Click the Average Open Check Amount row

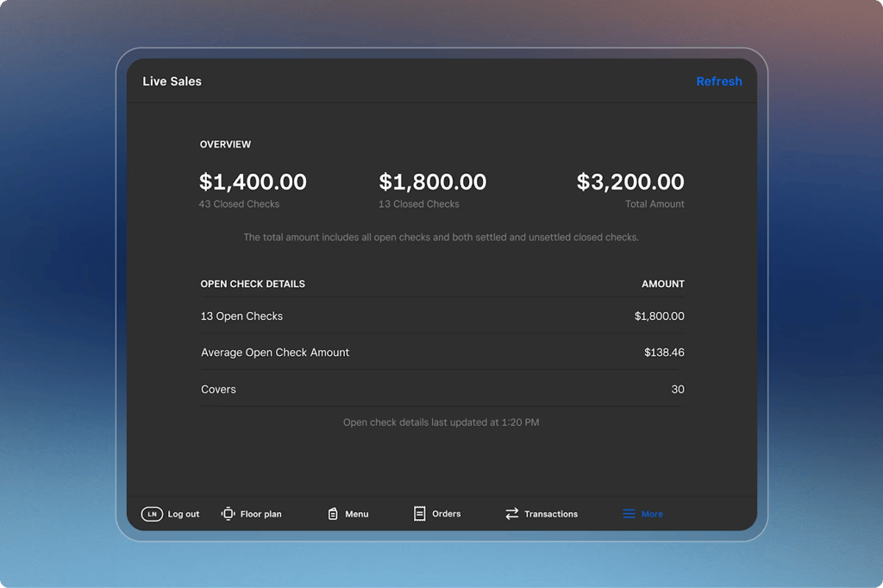pos(441,353)
